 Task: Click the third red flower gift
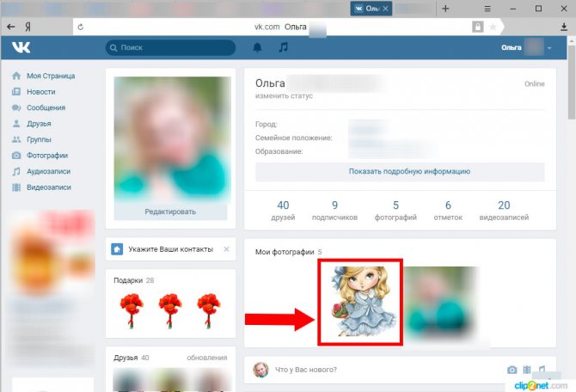click(x=209, y=310)
